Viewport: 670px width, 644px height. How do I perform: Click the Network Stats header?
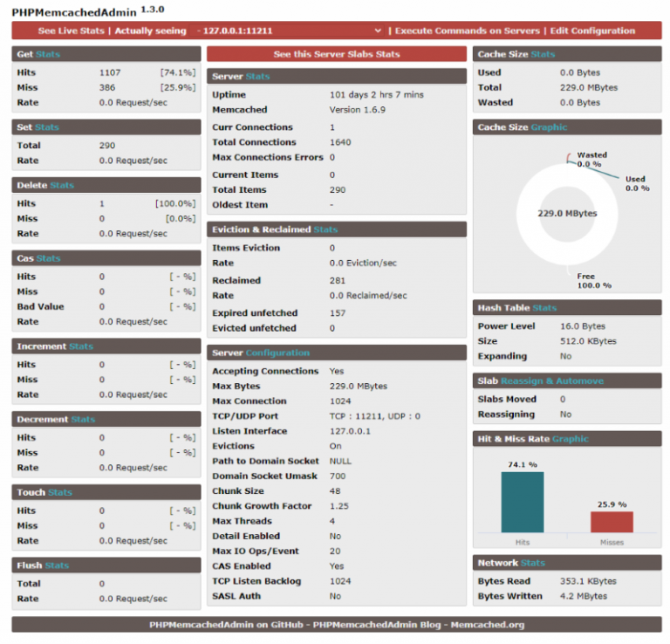pyautogui.click(x=567, y=563)
